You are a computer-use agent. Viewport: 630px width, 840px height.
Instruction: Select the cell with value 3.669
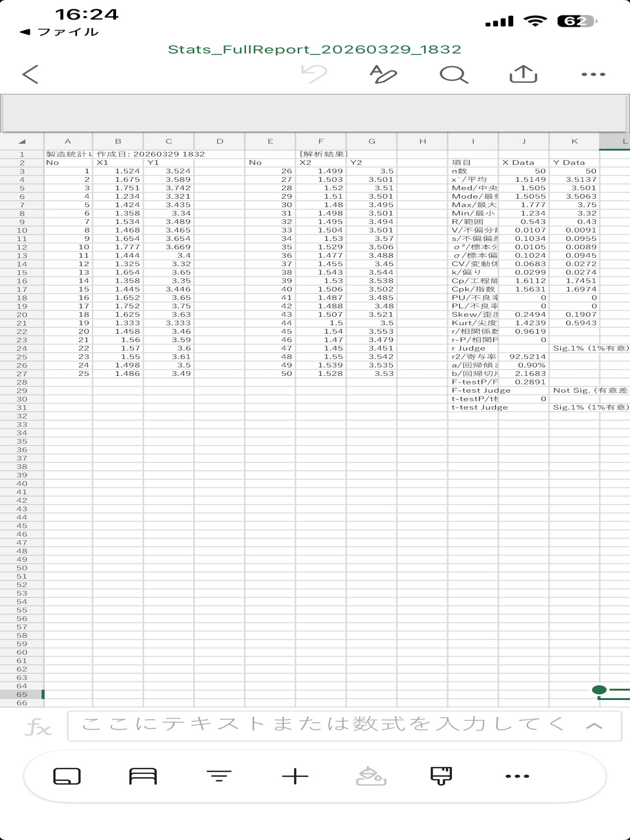169,247
